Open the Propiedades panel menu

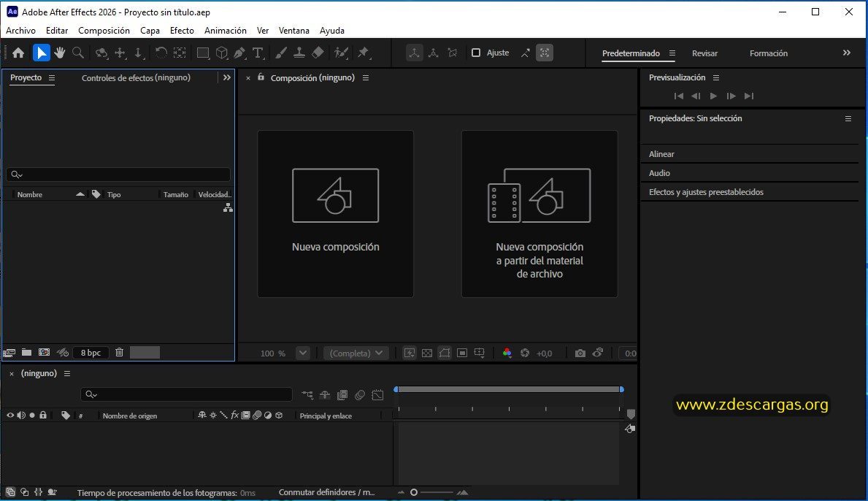coord(848,118)
